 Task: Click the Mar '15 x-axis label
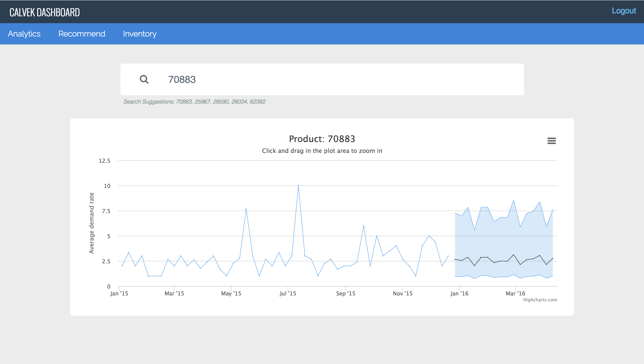click(x=174, y=293)
